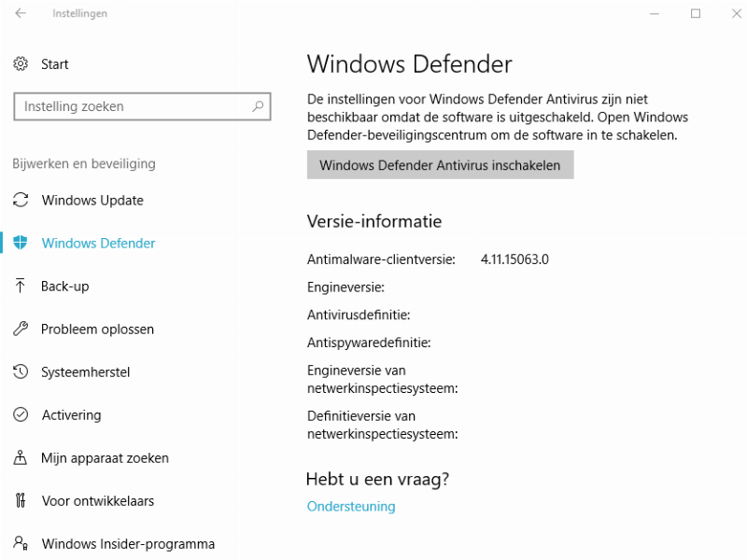The height and width of the screenshot is (560, 747).
Task: Click the Windows Defender shield icon
Action: [21, 243]
